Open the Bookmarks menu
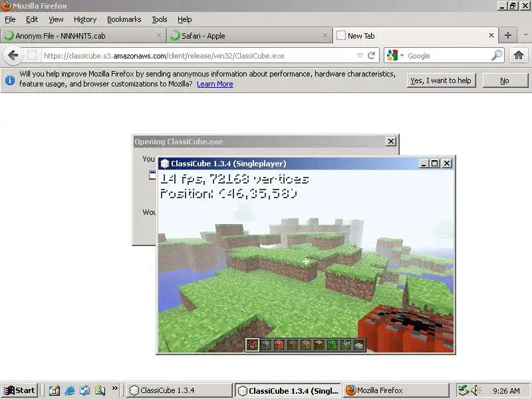 [124, 19]
